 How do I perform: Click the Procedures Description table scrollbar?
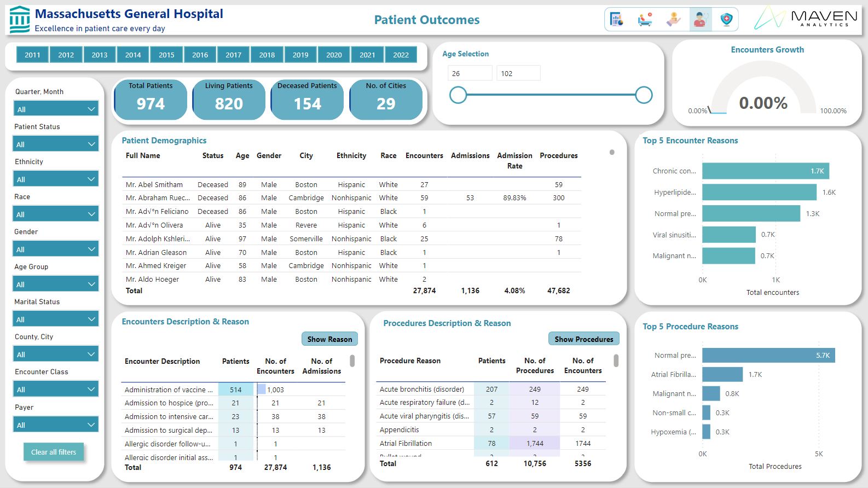[616, 361]
